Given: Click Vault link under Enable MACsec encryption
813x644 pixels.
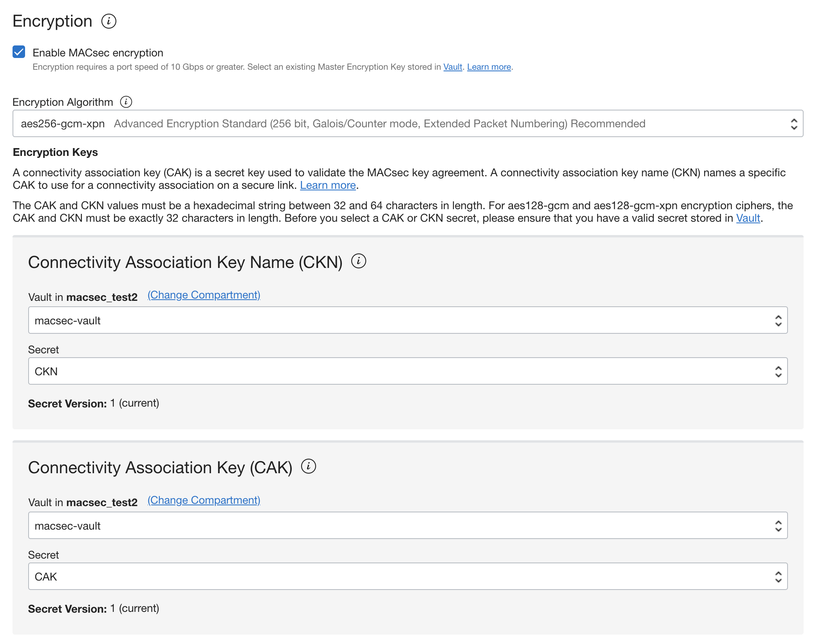Looking at the screenshot, I should (452, 67).
